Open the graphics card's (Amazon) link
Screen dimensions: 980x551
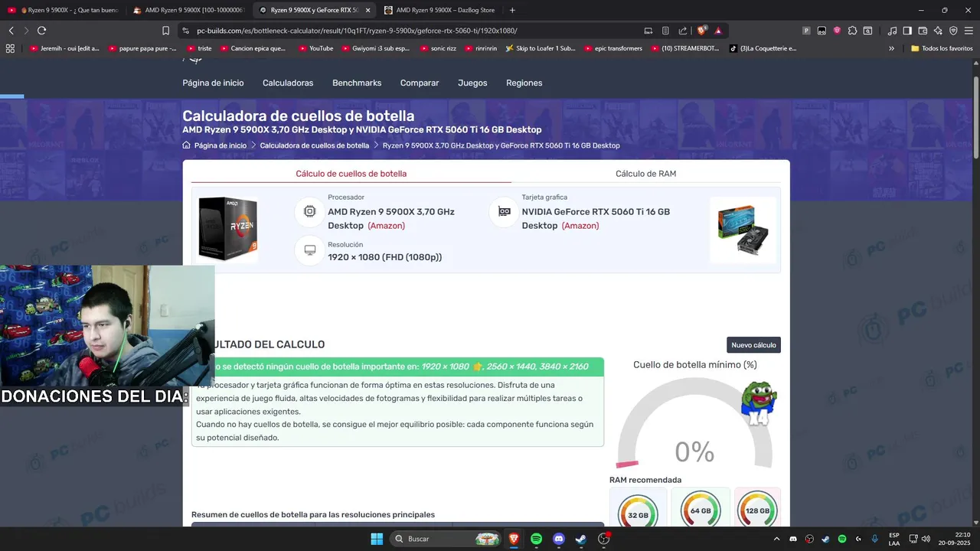580,226
